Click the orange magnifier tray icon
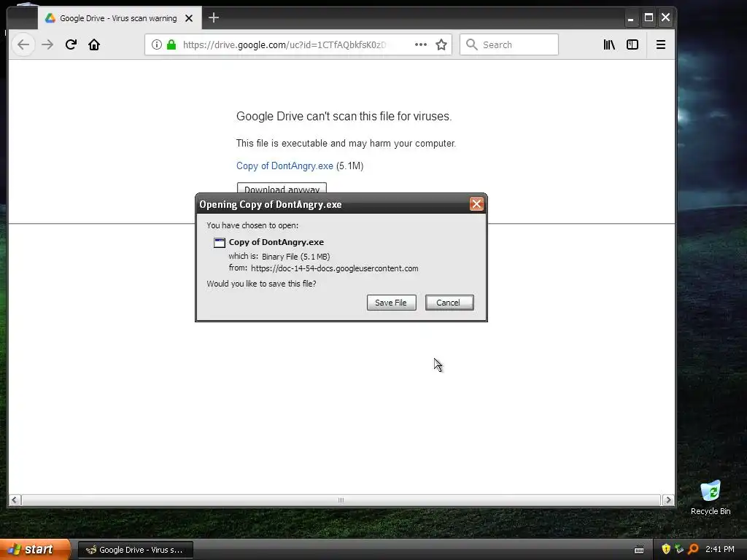 (693, 549)
